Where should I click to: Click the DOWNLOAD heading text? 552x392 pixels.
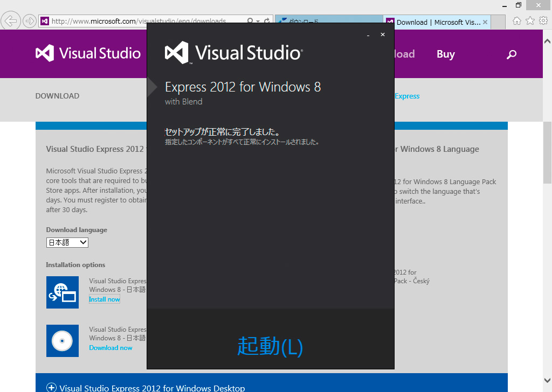[57, 96]
